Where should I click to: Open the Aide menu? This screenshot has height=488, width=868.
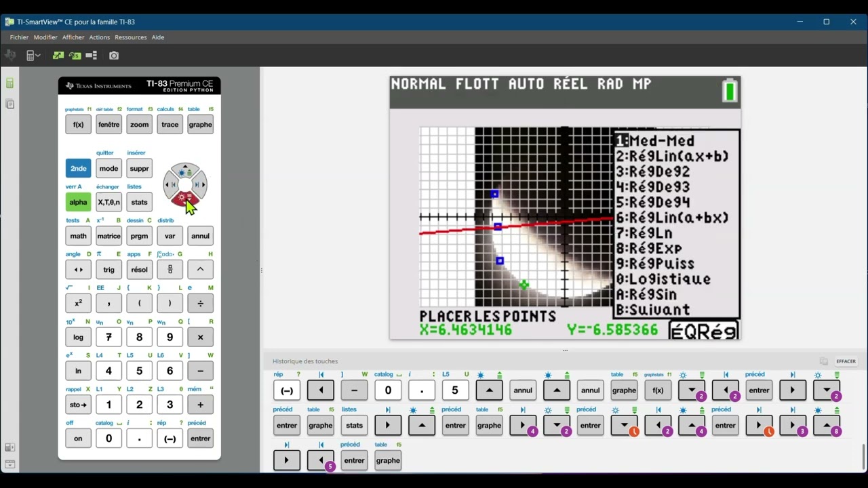(x=158, y=37)
